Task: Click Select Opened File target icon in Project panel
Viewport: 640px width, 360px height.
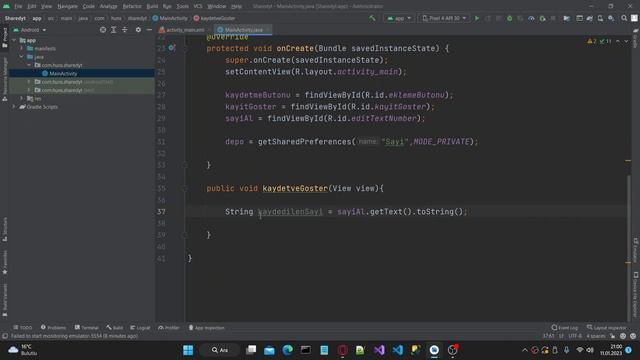Action: click(103, 30)
